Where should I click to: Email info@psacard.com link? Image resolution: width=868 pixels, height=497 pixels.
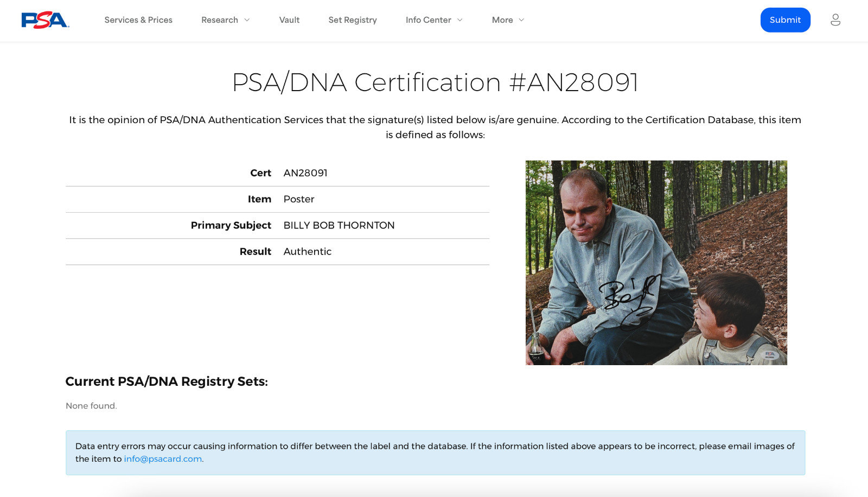(x=163, y=459)
